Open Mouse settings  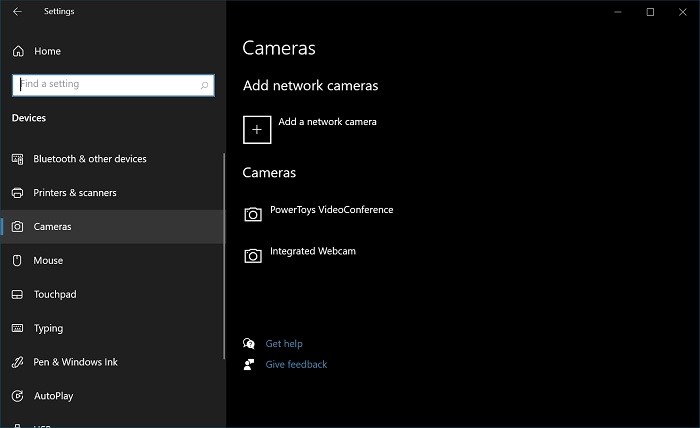pyautogui.click(x=112, y=261)
